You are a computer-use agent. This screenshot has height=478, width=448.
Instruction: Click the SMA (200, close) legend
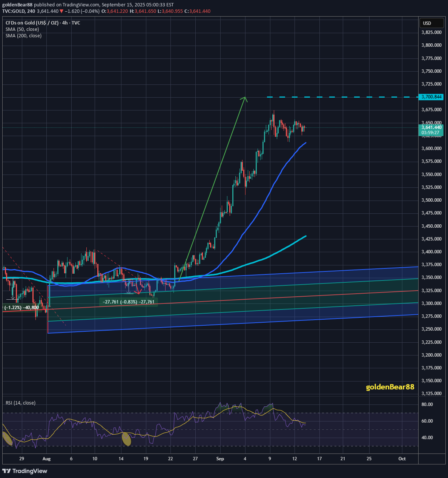click(x=23, y=36)
